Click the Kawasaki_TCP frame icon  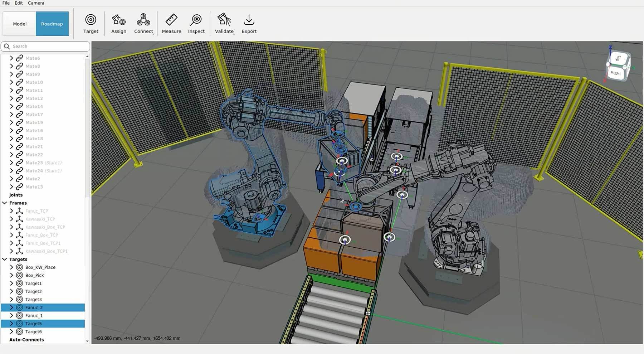pyautogui.click(x=20, y=219)
